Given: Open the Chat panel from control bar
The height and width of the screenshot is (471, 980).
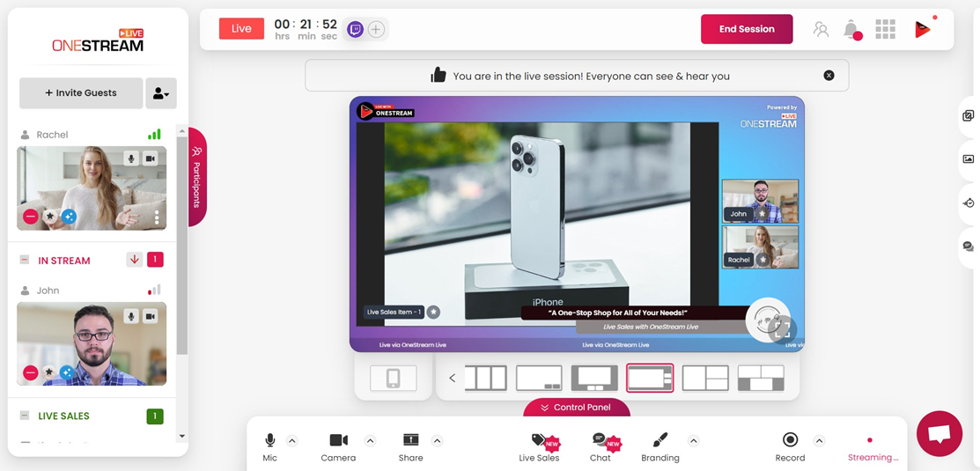Looking at the screenshot, I should (601, 446).
